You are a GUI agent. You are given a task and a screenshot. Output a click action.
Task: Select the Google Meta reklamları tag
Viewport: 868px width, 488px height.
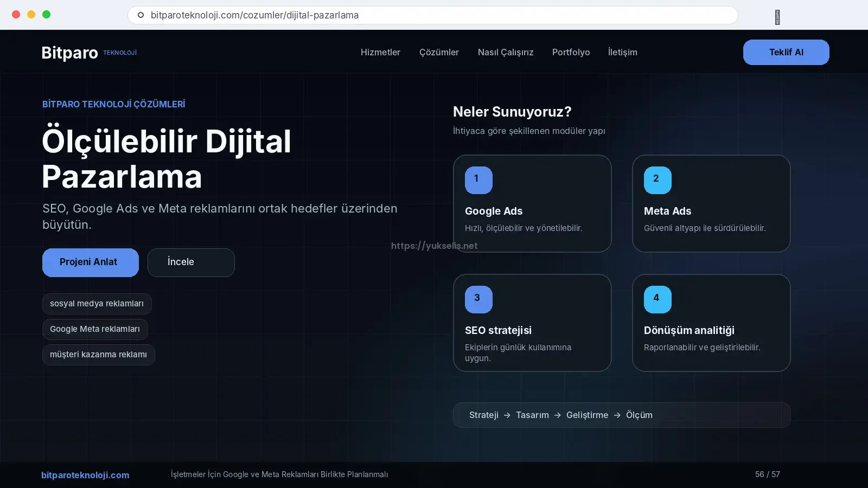click(x=95, y=329)
